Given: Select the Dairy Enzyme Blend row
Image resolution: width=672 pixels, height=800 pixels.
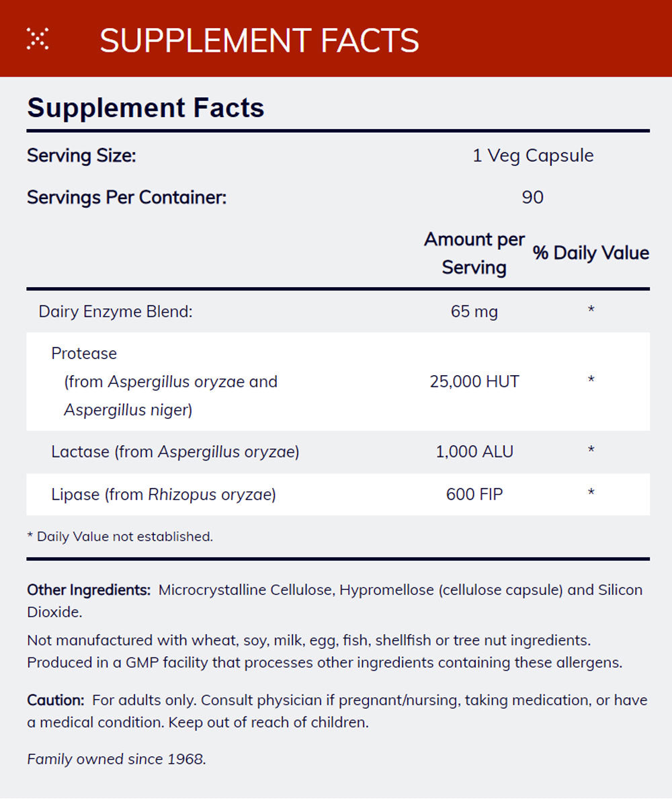Looking at the screenshot, I should click(x=116, y=312).
